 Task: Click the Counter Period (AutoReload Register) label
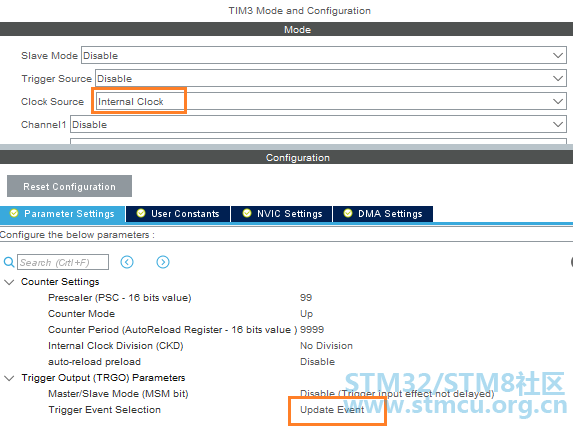pyautogui.click(x=173, y=330)
